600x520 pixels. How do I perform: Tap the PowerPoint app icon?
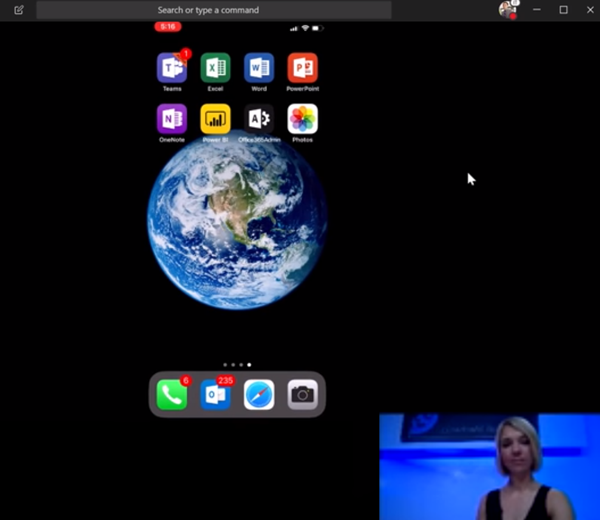[303, 68]
